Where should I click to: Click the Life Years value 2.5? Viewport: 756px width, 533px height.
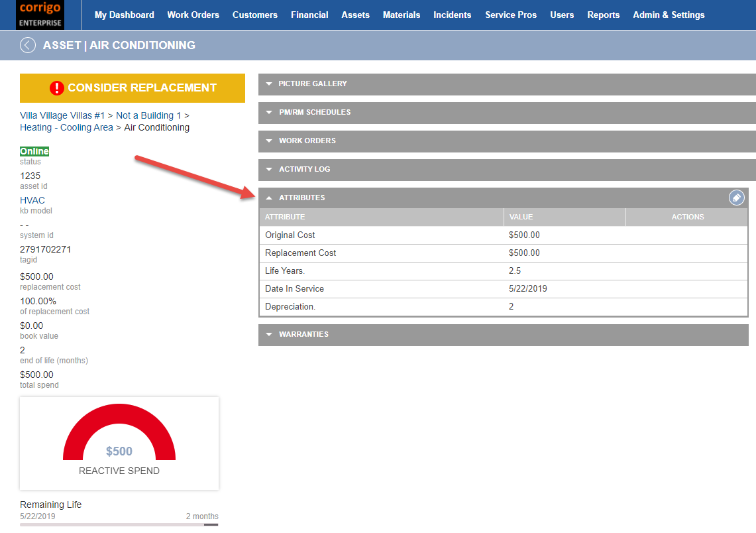(515, 270)
